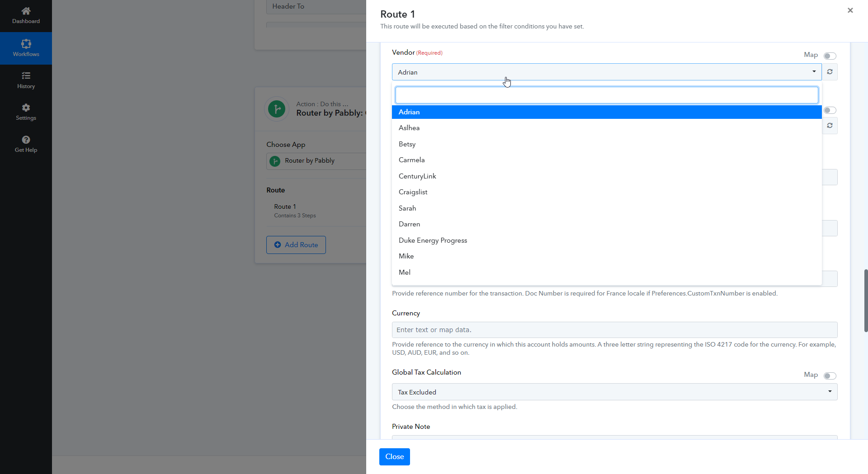
Task: Select Sarah from the vendor list
Action: point(607,208)
